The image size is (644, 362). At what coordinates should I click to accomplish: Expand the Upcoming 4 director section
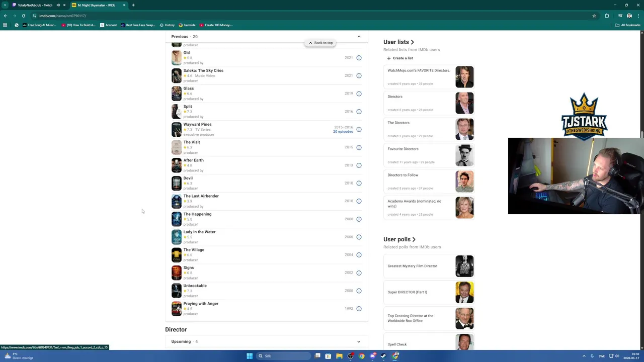coord(359,342)
